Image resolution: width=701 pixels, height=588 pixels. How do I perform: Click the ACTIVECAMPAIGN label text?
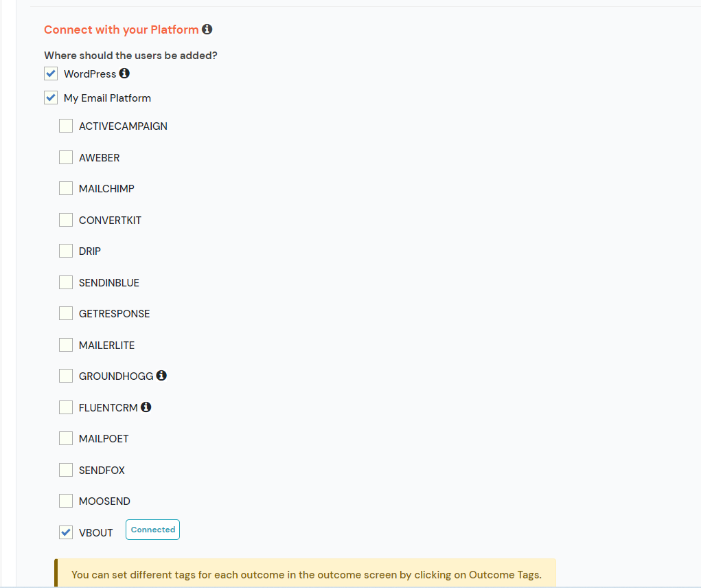tap(123, 126)
